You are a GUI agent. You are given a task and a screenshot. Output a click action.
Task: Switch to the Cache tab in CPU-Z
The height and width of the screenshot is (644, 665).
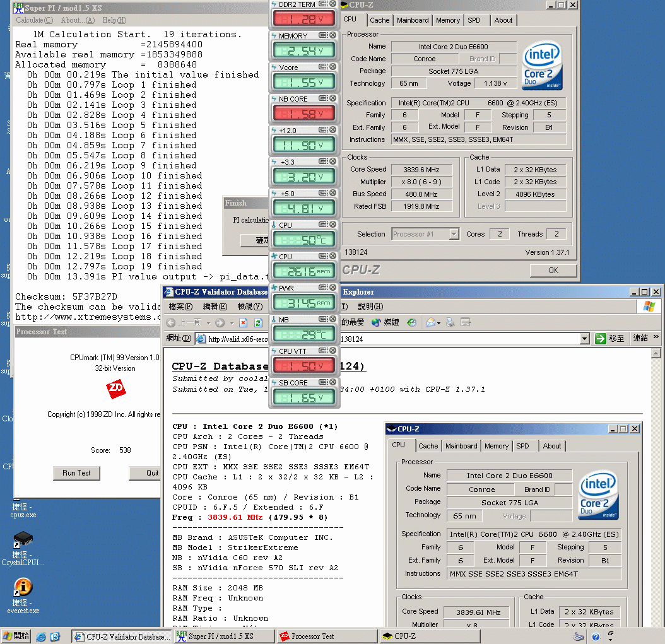(x=380, y=20)
